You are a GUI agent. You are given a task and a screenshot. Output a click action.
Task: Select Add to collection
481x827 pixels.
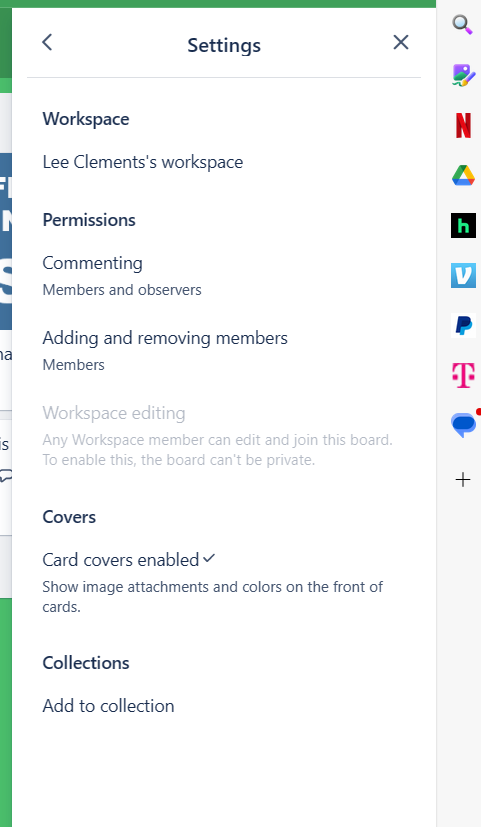point(224,706)
